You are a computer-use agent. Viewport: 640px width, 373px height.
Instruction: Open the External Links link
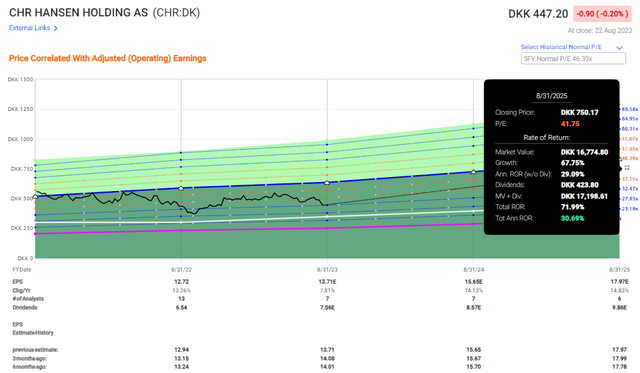pyautogui.click(x=29, y=28)
